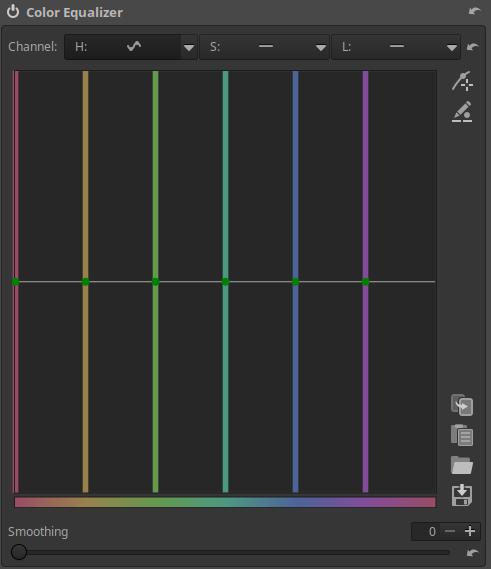Image resolution: width=491 pixels, height=569 pixels.
Task: Select the S channel curve tab
Action: coord(256,47)
